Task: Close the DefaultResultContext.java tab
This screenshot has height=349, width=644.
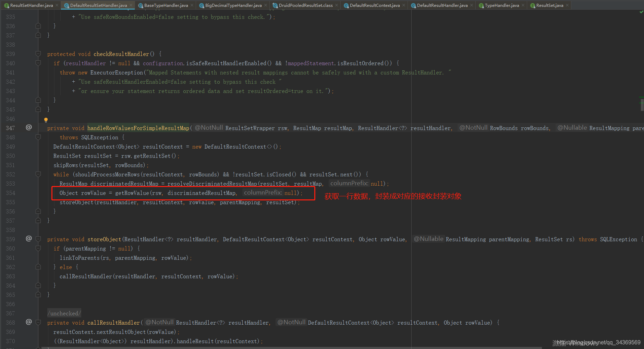Action: point(404,5)
